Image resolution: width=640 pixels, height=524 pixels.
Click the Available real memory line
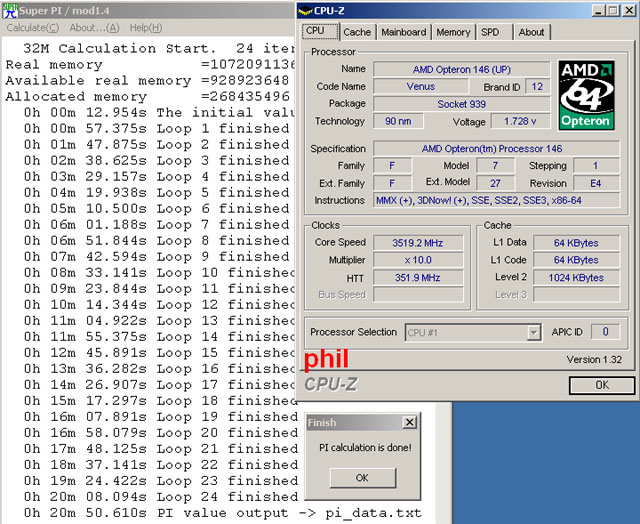pos(147,80)
